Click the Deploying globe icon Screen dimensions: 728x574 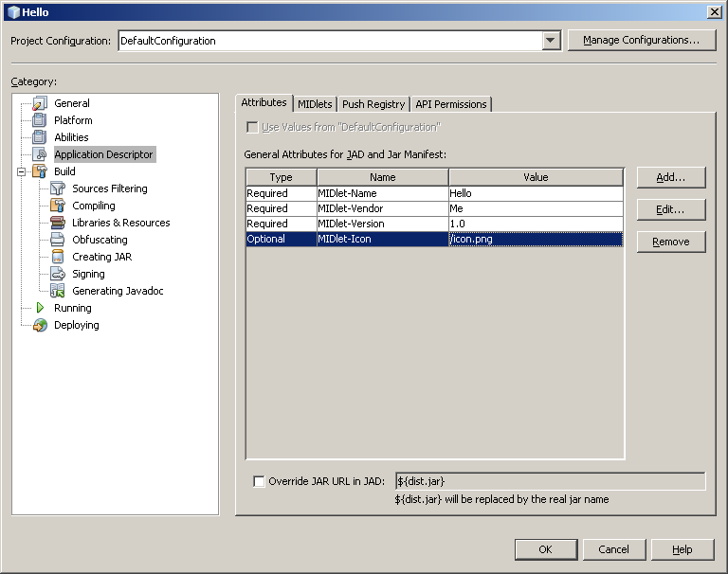point(40,325)
